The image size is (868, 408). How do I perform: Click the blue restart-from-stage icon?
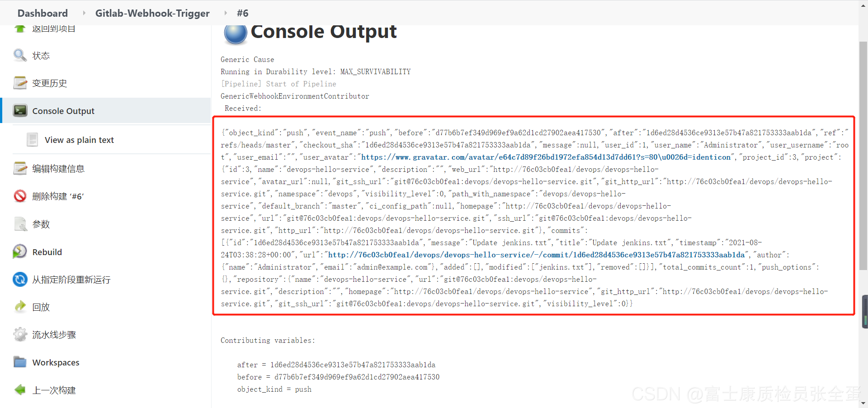(x=20, y=279)
